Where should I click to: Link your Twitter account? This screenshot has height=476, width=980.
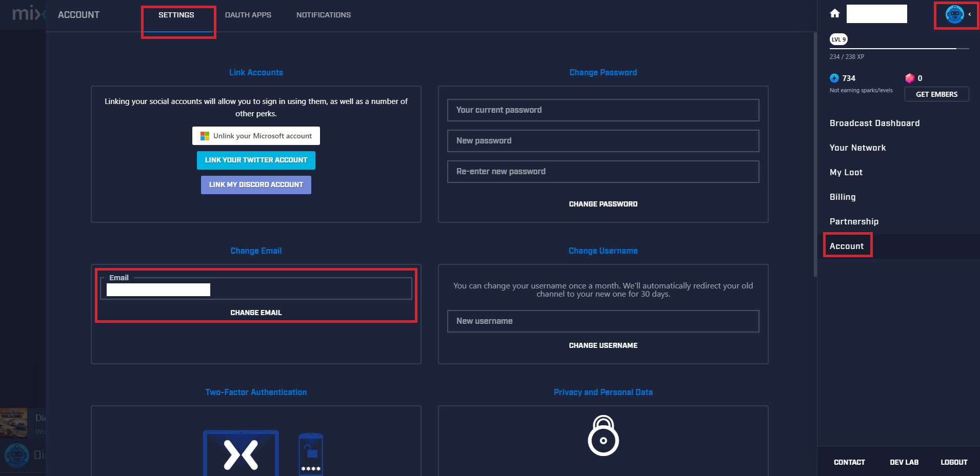click(256, 160)
